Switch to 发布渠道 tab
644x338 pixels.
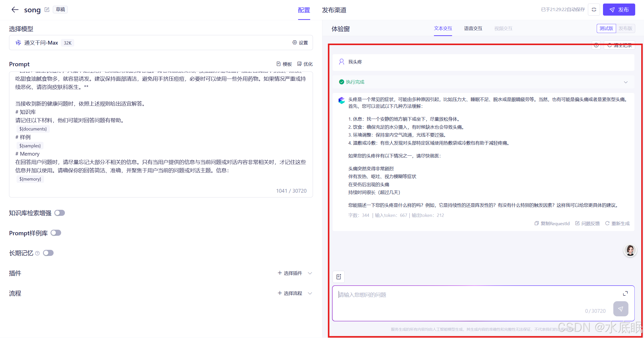334,10
